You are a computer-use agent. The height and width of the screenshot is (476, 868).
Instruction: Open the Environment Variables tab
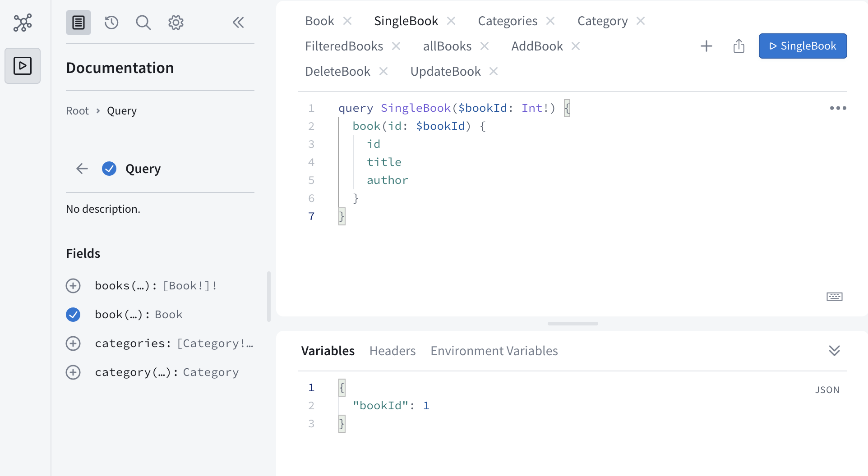pos(494,351)
